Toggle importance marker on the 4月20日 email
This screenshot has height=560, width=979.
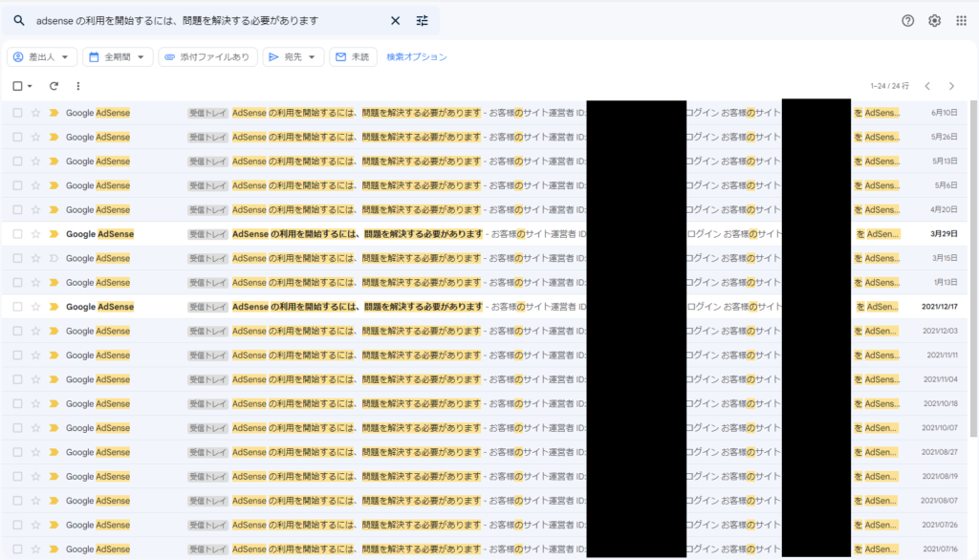click(54, 210)
